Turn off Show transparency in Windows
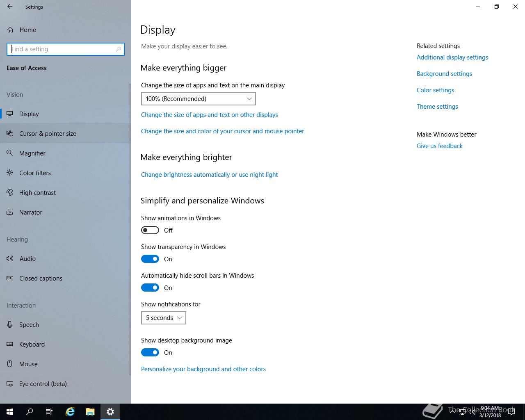The image size is (525, 420). (x=150, y=259)
